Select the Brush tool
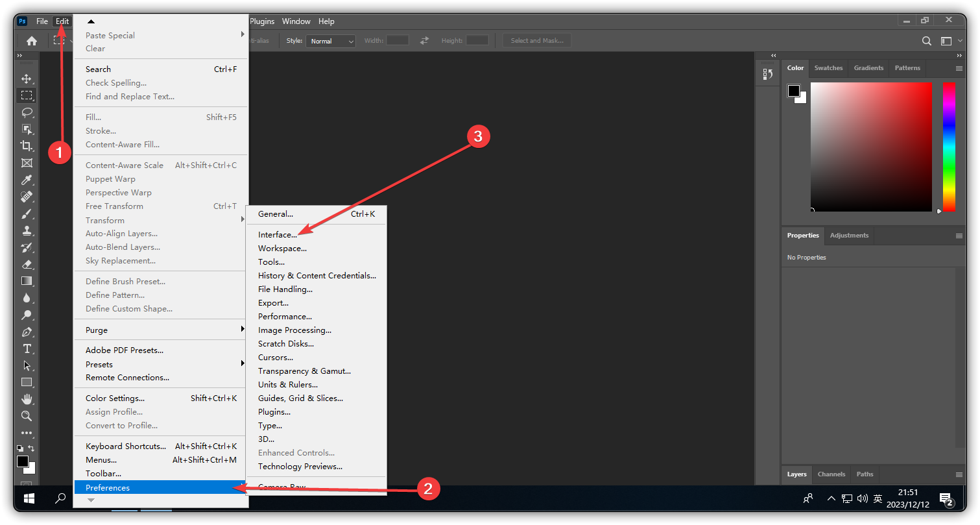 pyautogui.click(x=27, y=214)
